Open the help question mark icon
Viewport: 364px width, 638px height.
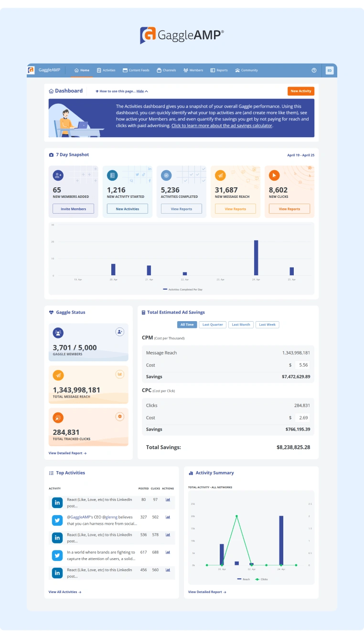coord(314,70)
